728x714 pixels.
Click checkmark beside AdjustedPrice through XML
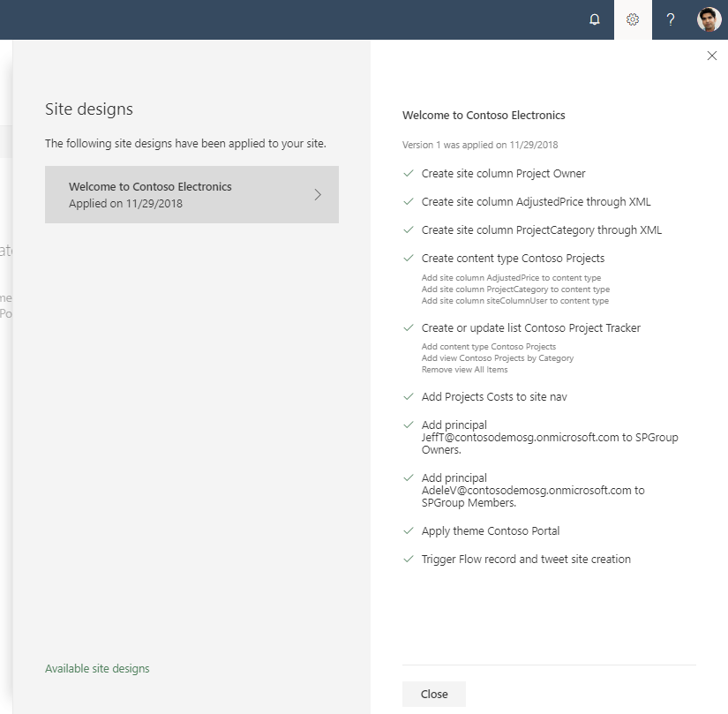coord(409,202)
